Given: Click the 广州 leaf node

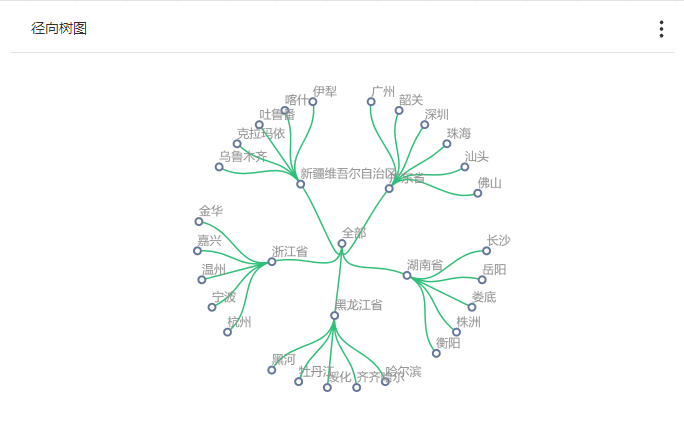Looking at the screenshot, I should click(371, 101).
